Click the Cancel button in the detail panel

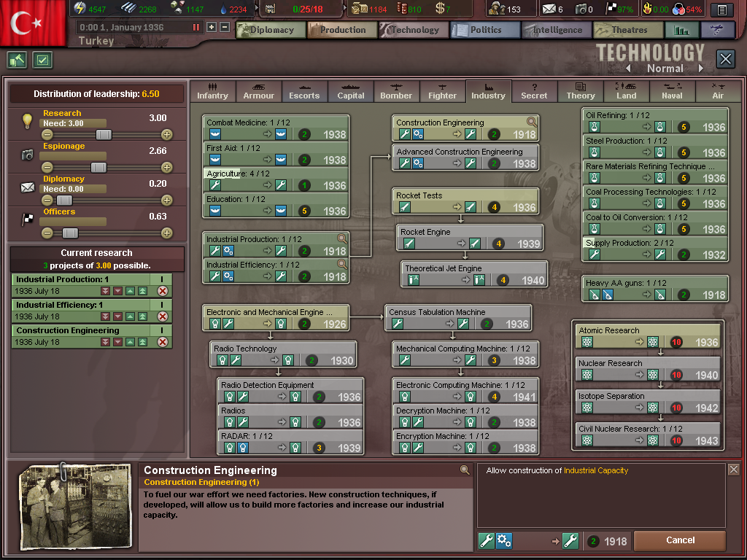(x=680, y=541)
